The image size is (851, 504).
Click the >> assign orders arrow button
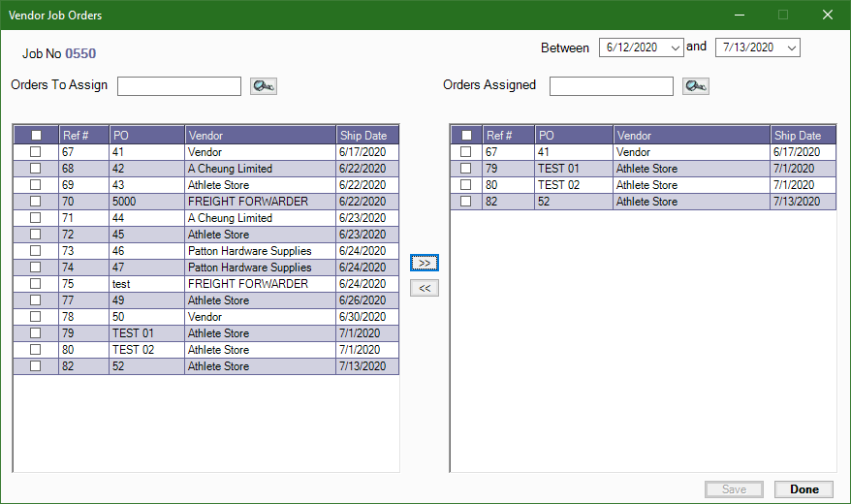[425, 263]
